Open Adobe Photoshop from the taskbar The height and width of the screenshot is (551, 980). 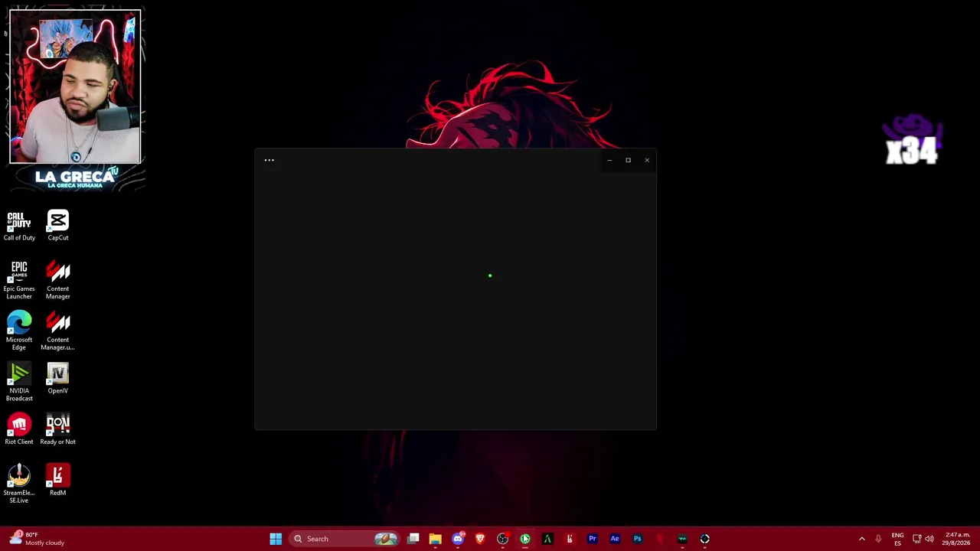(x=637, y=539)
